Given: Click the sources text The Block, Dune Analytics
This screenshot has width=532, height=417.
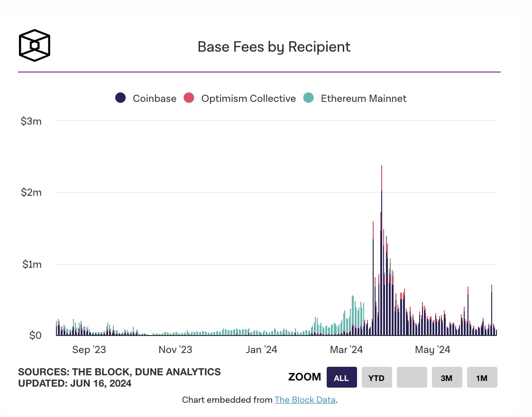Looking at the screenshot, I should [x=119, y=372].
